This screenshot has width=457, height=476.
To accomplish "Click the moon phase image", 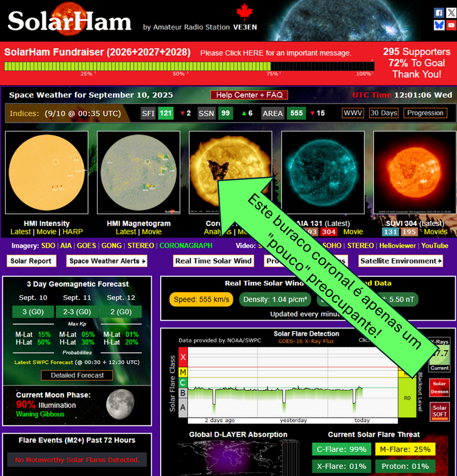I will coord(121,405).
